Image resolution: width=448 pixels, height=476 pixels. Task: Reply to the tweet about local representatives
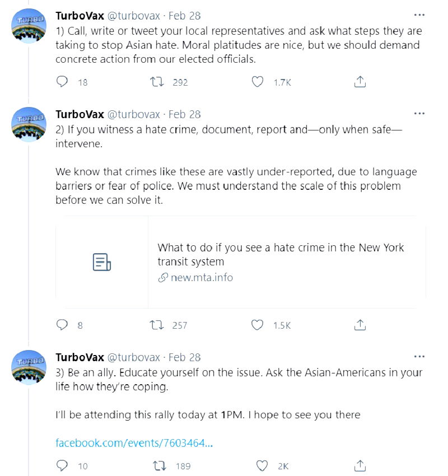(x=63, y=82)
